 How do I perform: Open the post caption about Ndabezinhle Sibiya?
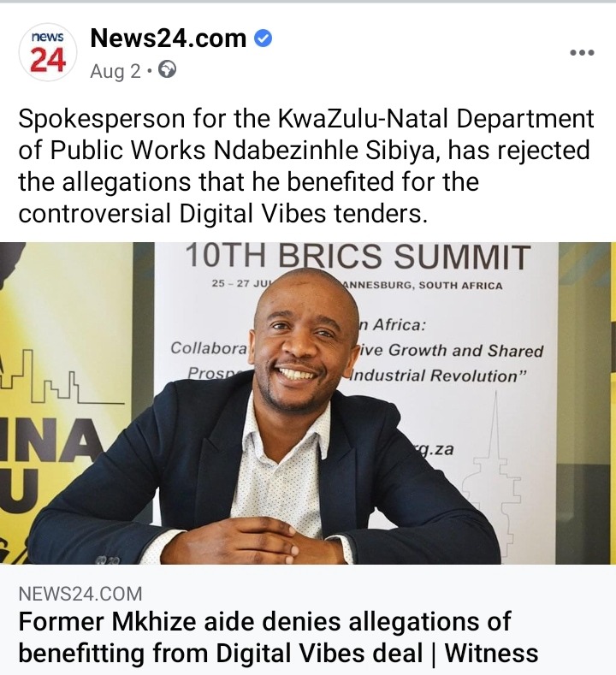[306, 166]
